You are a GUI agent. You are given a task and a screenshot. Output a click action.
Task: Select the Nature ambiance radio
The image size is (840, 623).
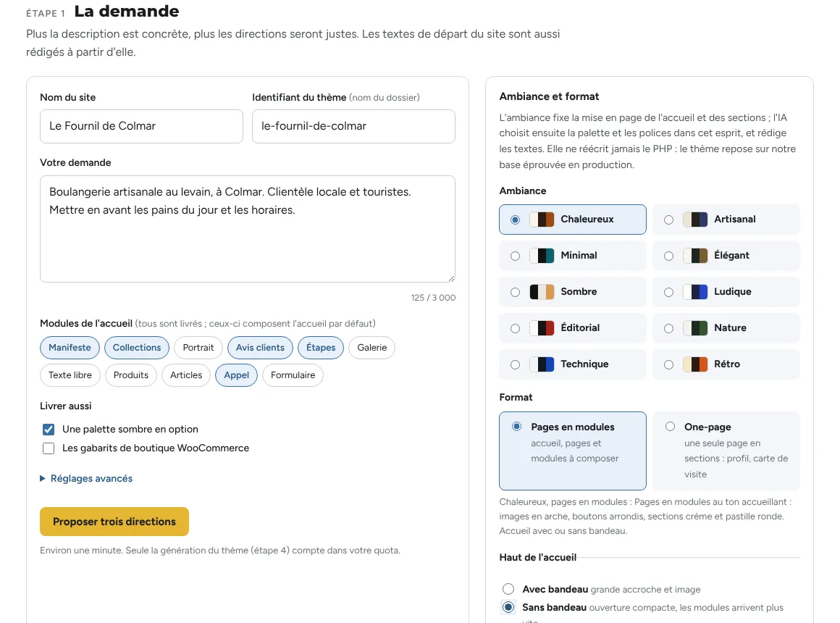pos(668,329)
